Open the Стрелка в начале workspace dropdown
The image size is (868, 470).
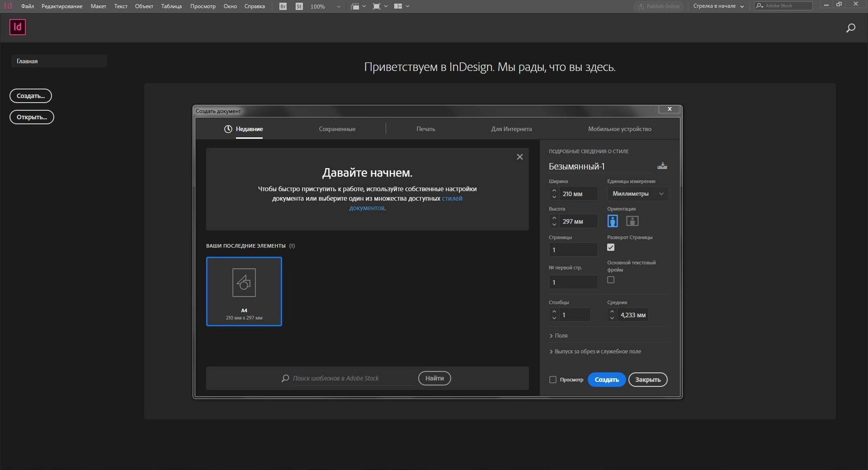[x=718, y=6]
